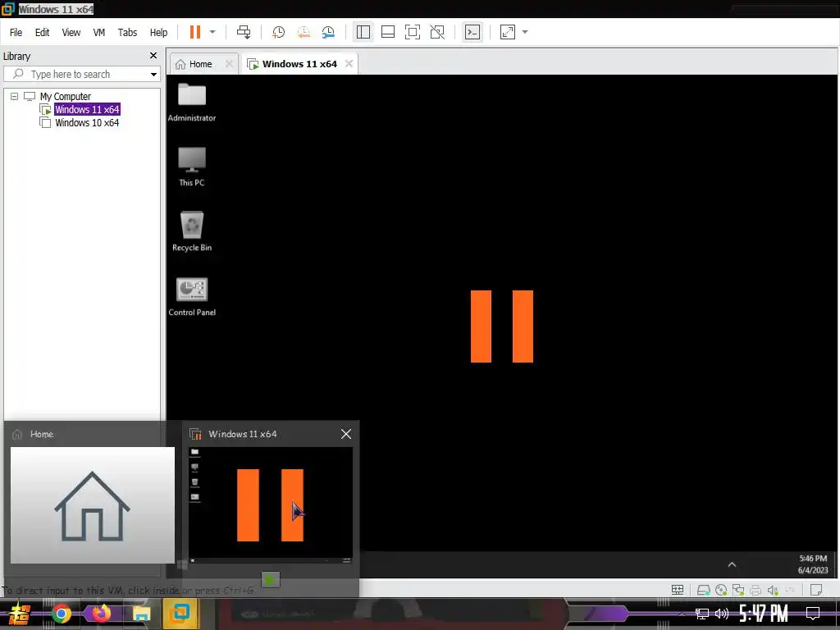
Task: Click the green resume button under preview
Action: (271, 579)
